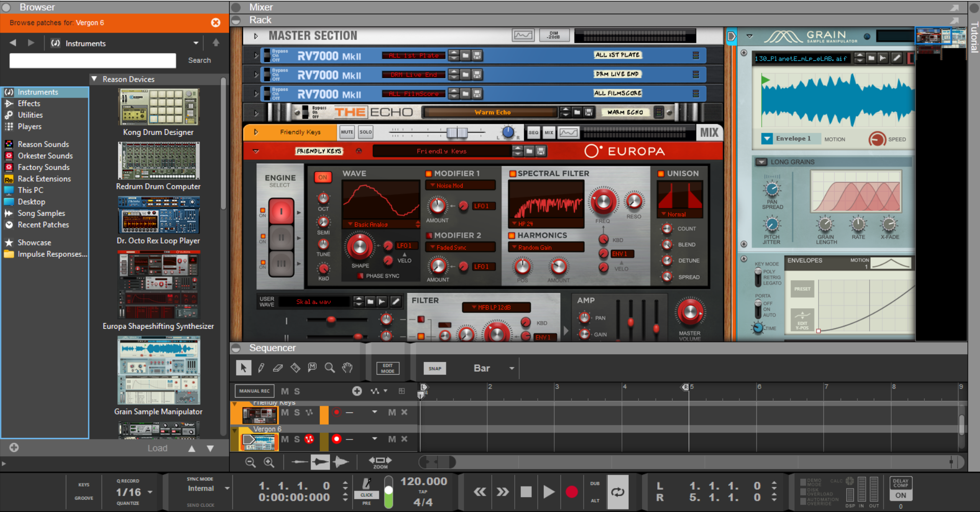Open the Players category in the browser
The height and width of the screenshot is (512, 980).
[29, 127]
